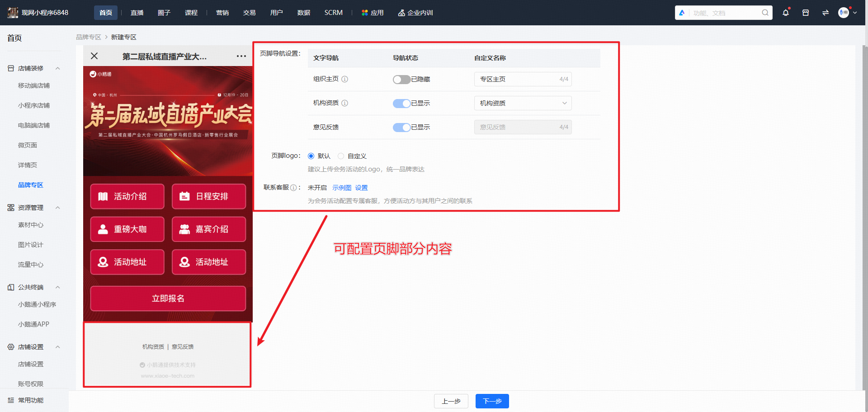868x412 pixels.
Task: Click the store logo thumbnail top-left
Action: pyautogui.click(x=13, y=13)
